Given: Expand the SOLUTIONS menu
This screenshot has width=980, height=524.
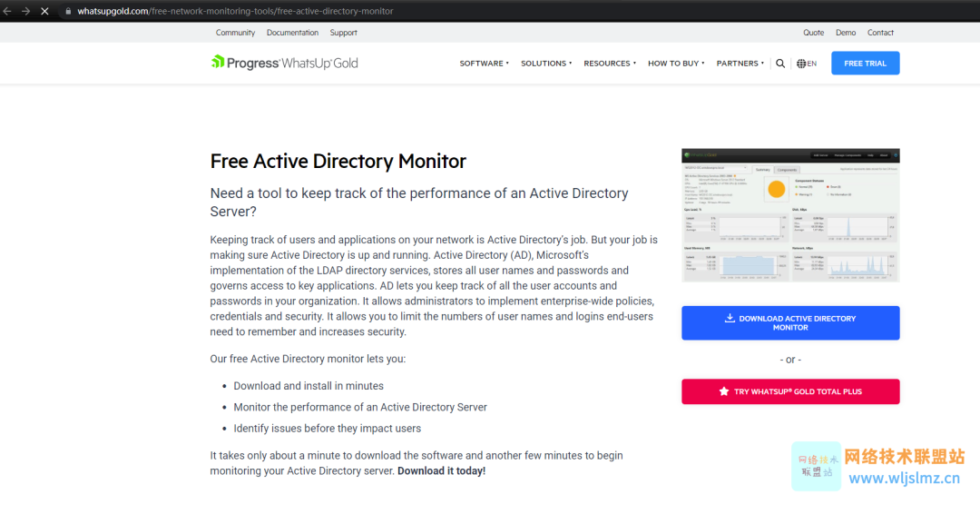Looking at the screenshot, I should click(546, 64).
